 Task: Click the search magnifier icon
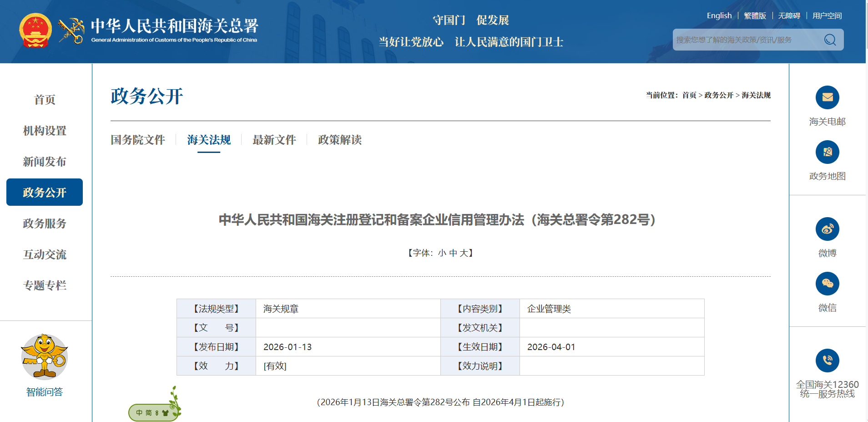pyautogui.click(x=830, y=40)
